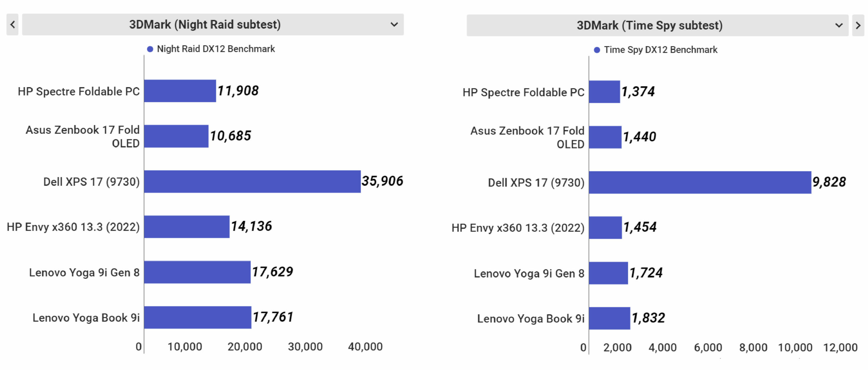Toggle Time Spy DX12 Benchmark legend dot

click(x=597, y=50)
